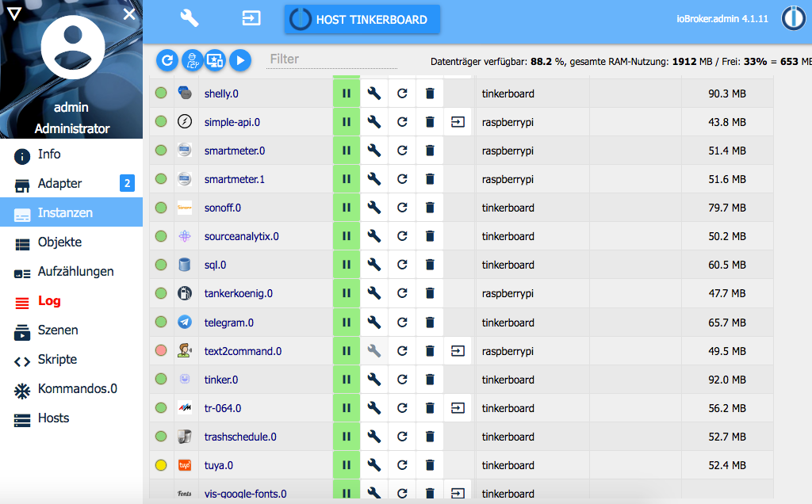Open the Info menu item
The width and height of the screenshot is (812, 504).
(71, 155)
